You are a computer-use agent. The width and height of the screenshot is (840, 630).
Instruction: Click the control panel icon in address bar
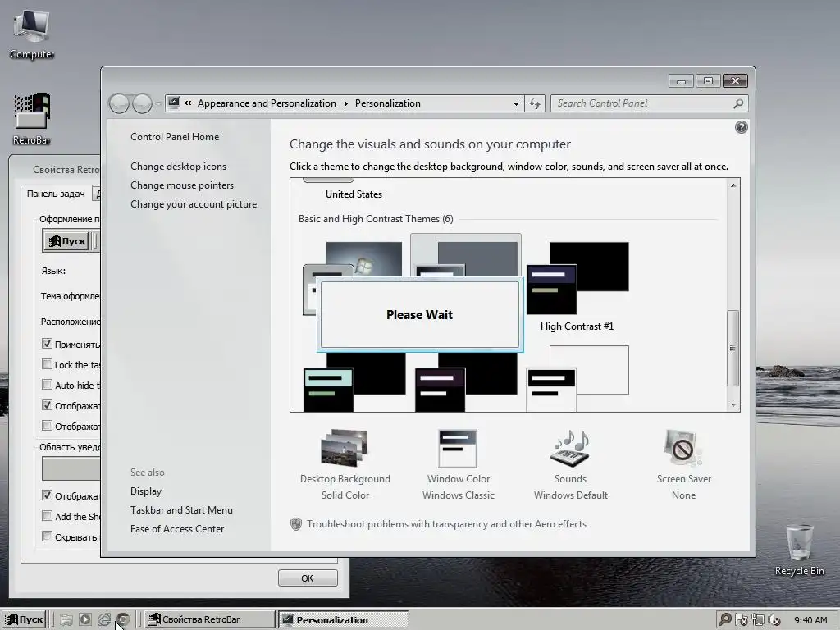tap(174, 103)
